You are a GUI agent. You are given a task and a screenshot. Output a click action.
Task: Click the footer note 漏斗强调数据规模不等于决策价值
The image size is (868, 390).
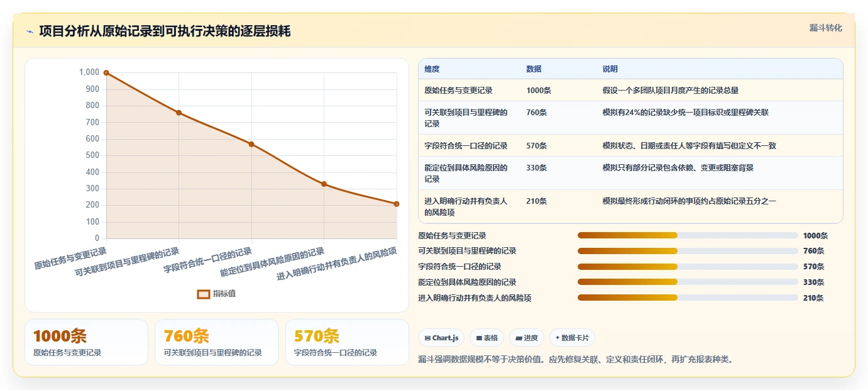(x=576, y=360)
